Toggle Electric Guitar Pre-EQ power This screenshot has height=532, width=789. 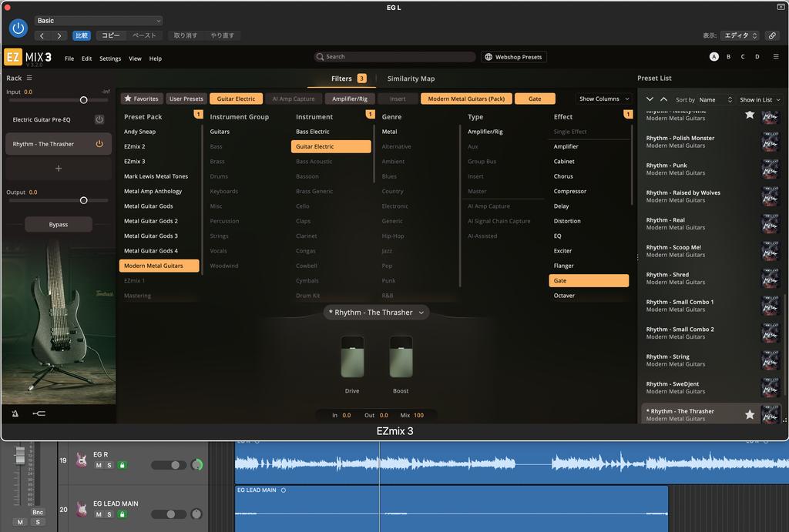pos(99,119)
